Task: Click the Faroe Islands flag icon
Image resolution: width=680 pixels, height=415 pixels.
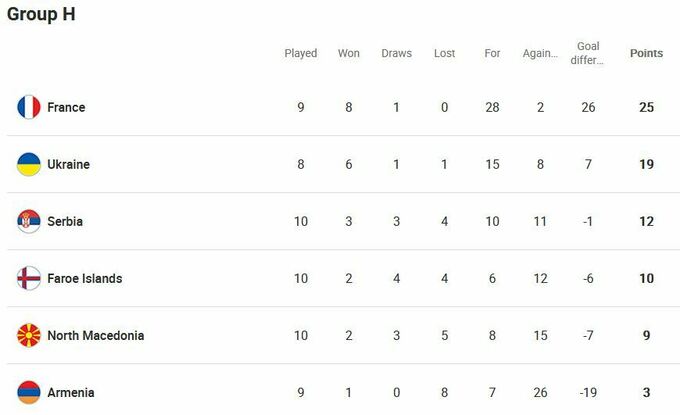Action: pos(28,278)
